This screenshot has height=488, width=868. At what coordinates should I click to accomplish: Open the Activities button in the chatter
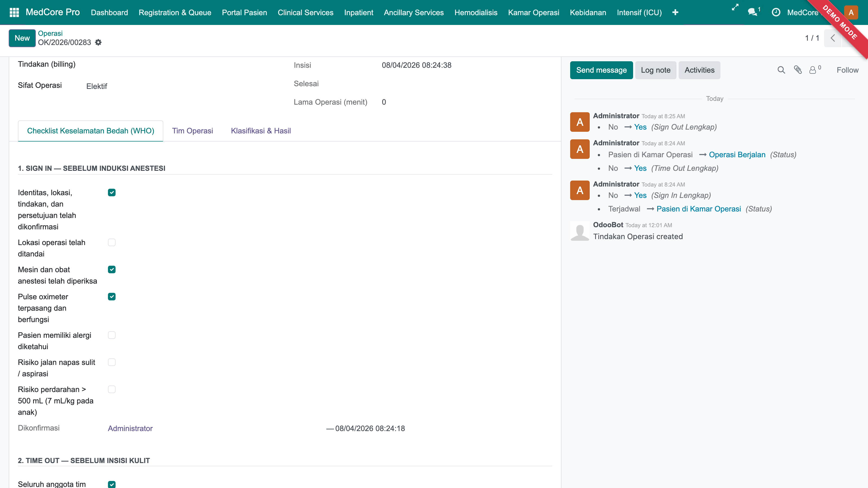click(699, 70)
